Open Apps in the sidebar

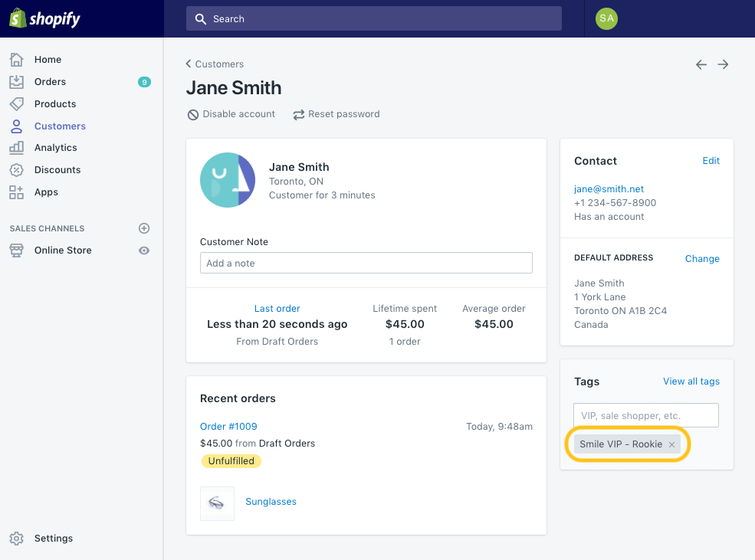[x=46, y=192]
